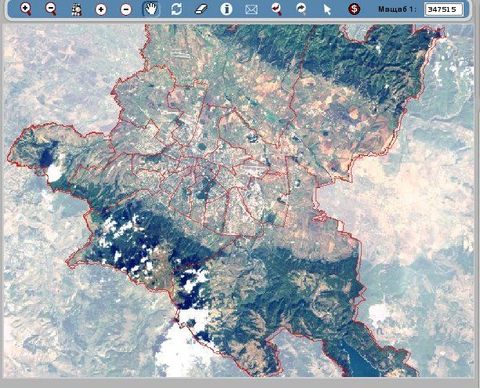Activate the pan hand tool
The width and height of the screenshot is (480, 388).
pyautogui.click(x=151, y=9)
